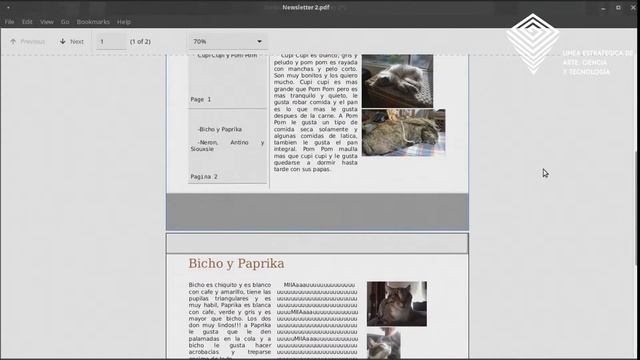
Task: Click the Bicho cat portrait photo
Action: [397, 304]
